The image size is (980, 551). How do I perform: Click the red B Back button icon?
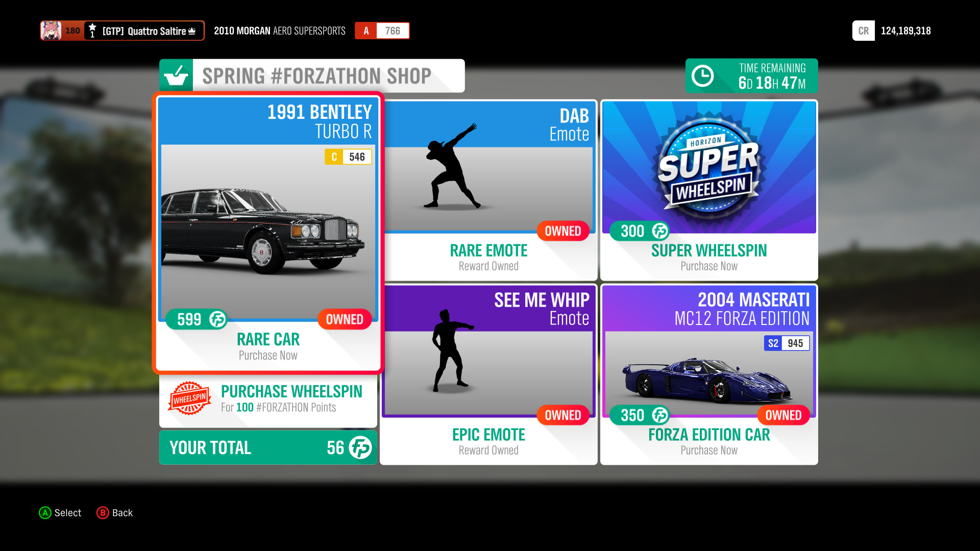tap(103, 513)
